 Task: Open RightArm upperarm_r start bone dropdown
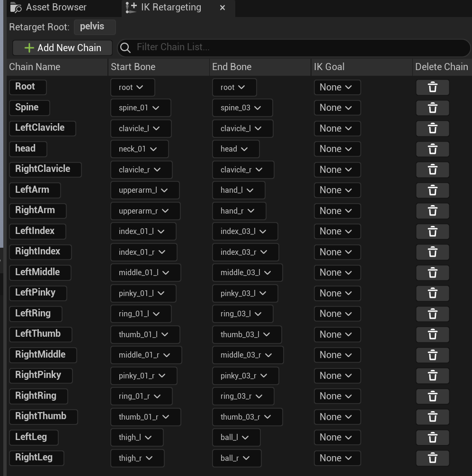coord(145,211)
